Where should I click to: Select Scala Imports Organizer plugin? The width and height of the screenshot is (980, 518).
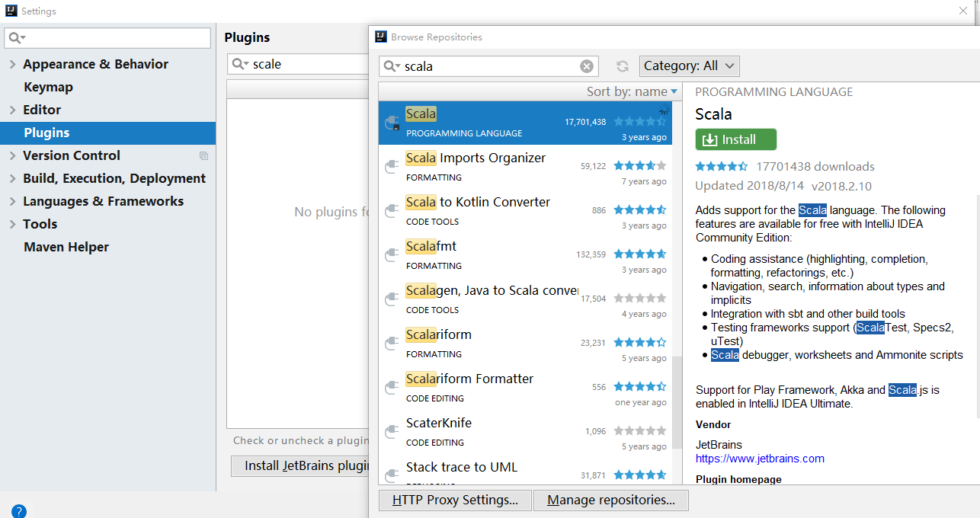(x=525, y=167)
